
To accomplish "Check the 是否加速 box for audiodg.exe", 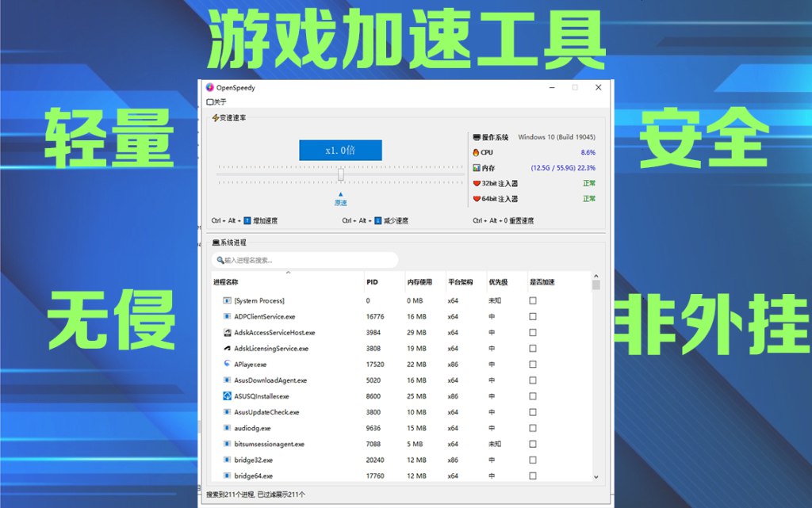I will (x=533, y=428).
